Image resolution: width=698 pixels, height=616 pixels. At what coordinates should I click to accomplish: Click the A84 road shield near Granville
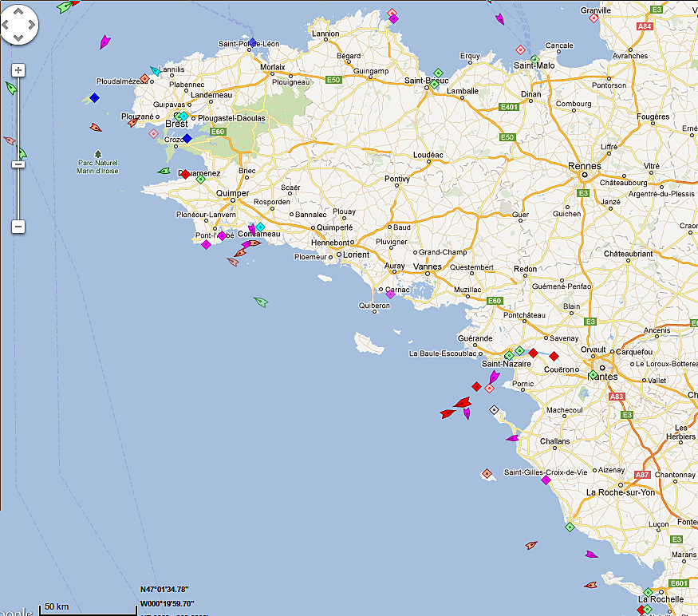(x=645, y=26)
